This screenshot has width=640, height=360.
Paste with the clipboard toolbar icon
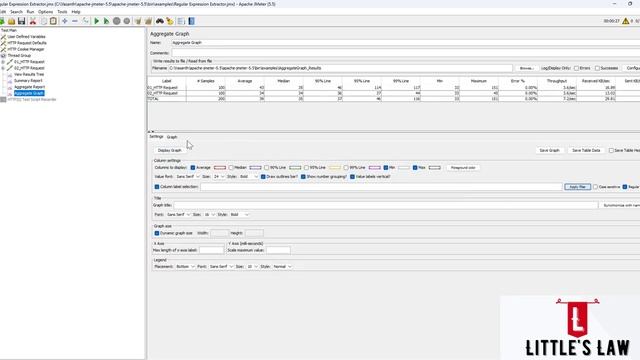53,21
